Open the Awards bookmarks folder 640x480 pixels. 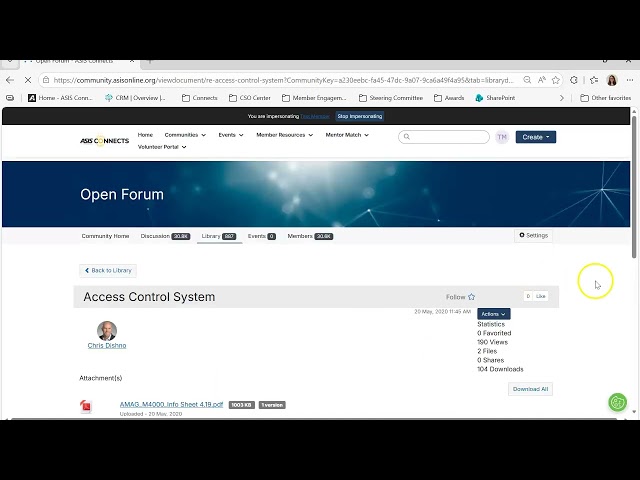(449, 98)
